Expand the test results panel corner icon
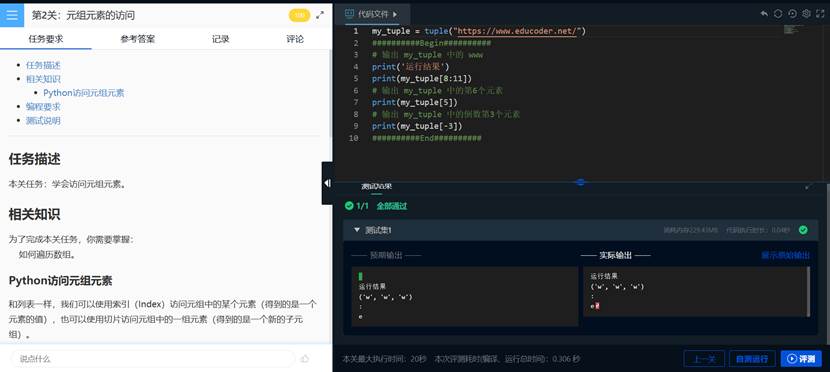 point(808,186)
